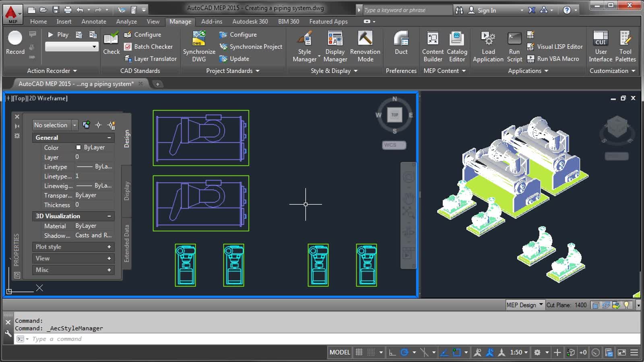644x362 pixels.
Task: Click the Cut Plane value 1400
Action: click(580, 305)
